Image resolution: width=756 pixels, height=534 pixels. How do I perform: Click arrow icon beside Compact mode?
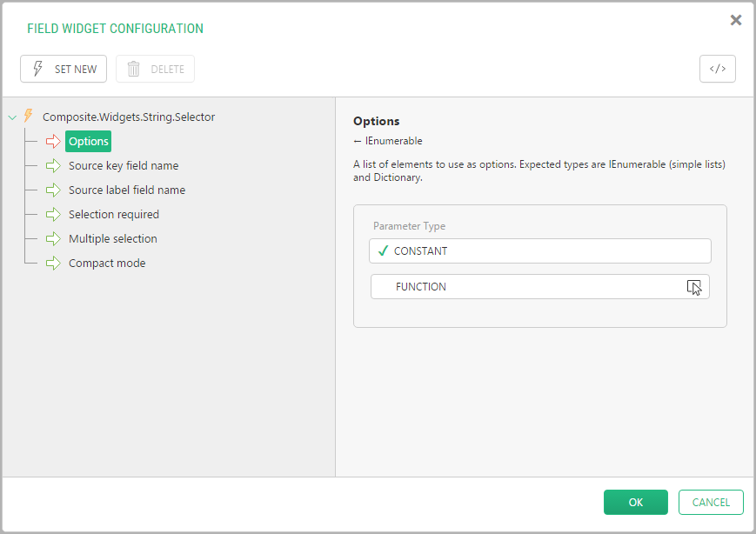54,263
